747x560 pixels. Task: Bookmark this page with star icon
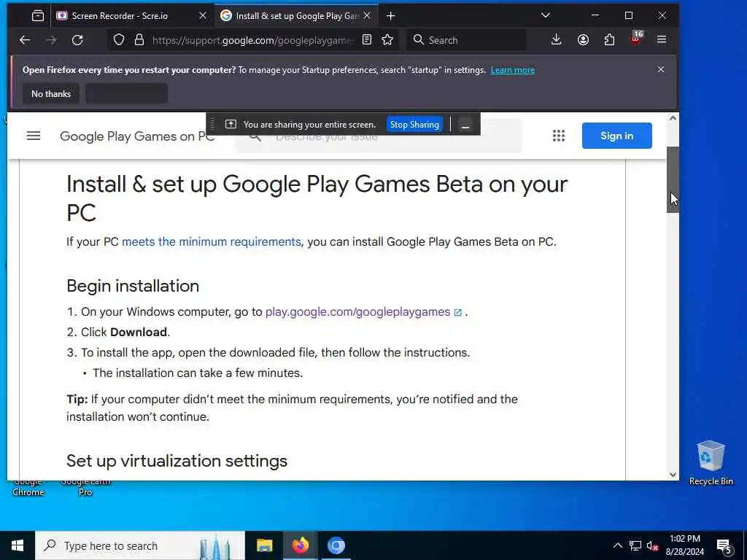coord(387,40)
